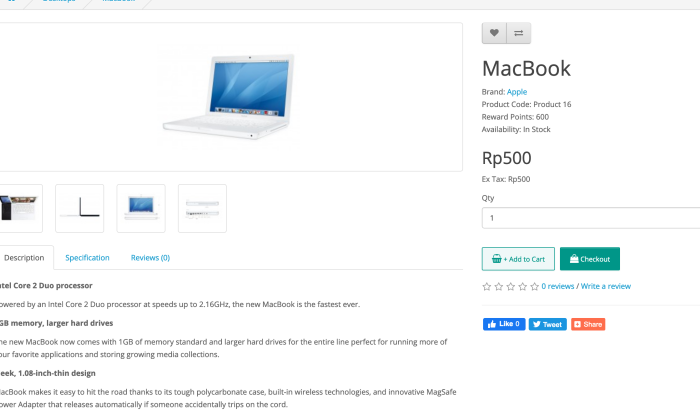This screenshot has height=410, width=700.
Task: Like the product on Facebook
Action: tap(504, 324)
